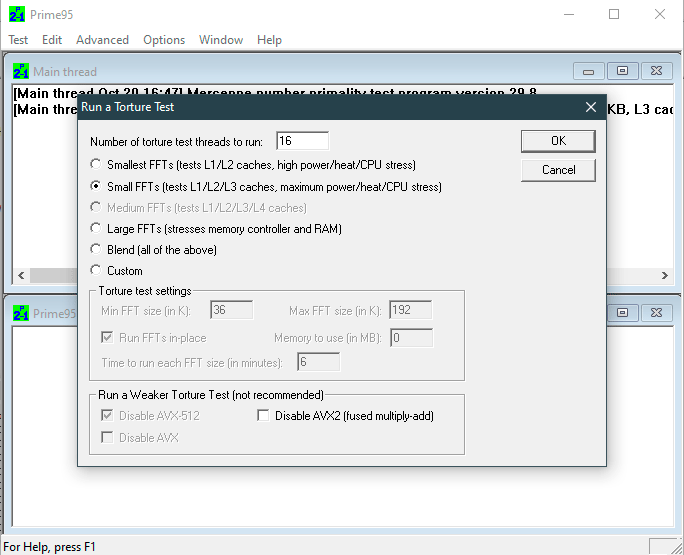
Task: Maximize the Main thread child window
Action: [622, 71]
